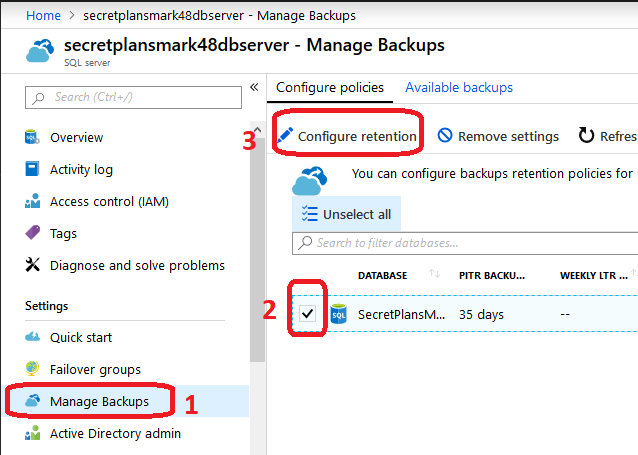The height and width of the screenshot is (455, 638).
Task: Uncheck the SecretPlansM database checkbox
Action: [x=307, y=314]
